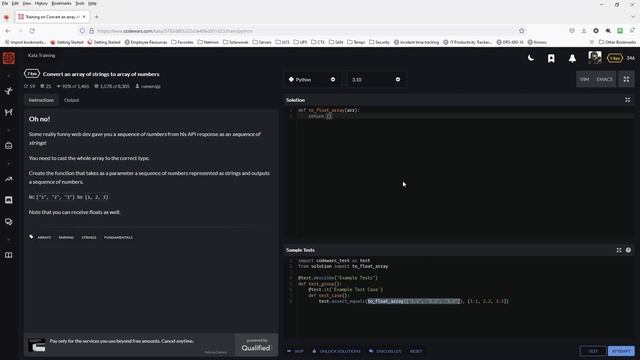Switch to the Instructions tab
Image resolution: width=640 pixels, height=360 pixels.
pos(41,100)
